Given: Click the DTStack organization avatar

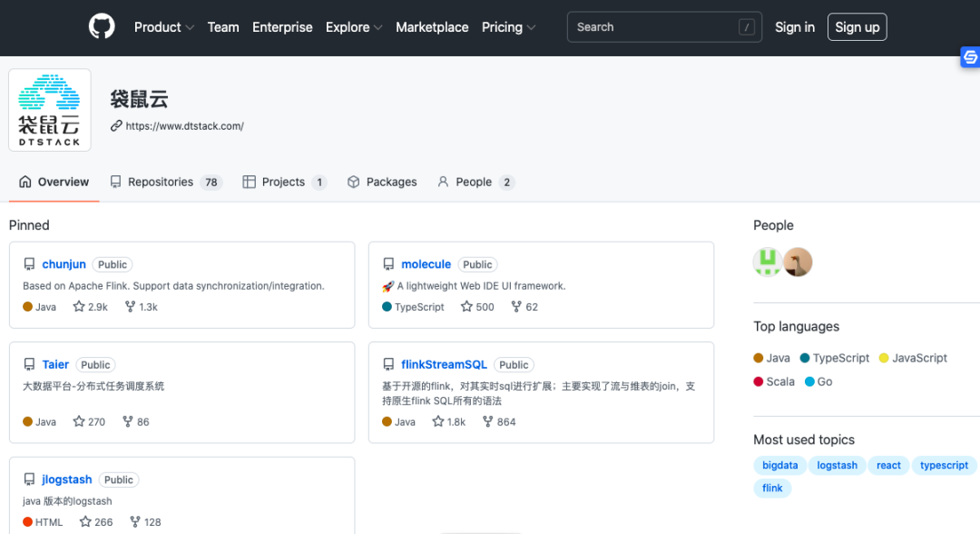Looking at the screenshot, I should coord(50,110).
